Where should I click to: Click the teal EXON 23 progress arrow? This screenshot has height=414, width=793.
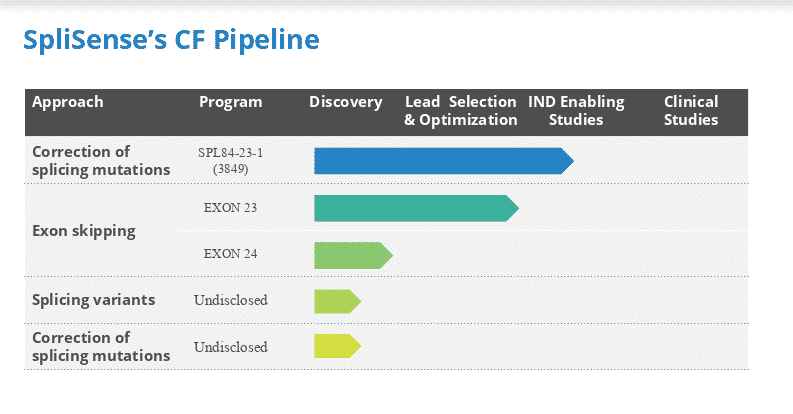[x=417, y=208]
